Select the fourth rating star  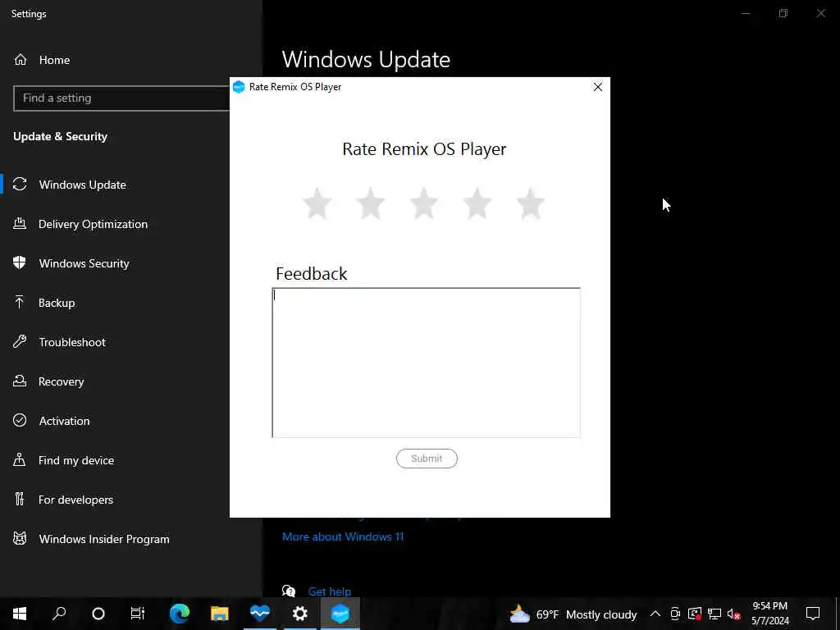[x=477, y=203]
